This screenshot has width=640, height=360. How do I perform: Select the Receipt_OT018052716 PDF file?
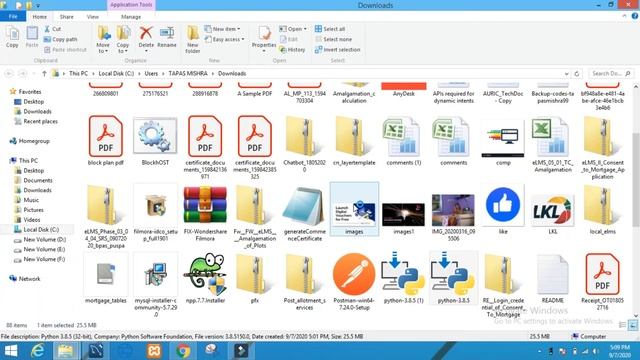point(602,274)
